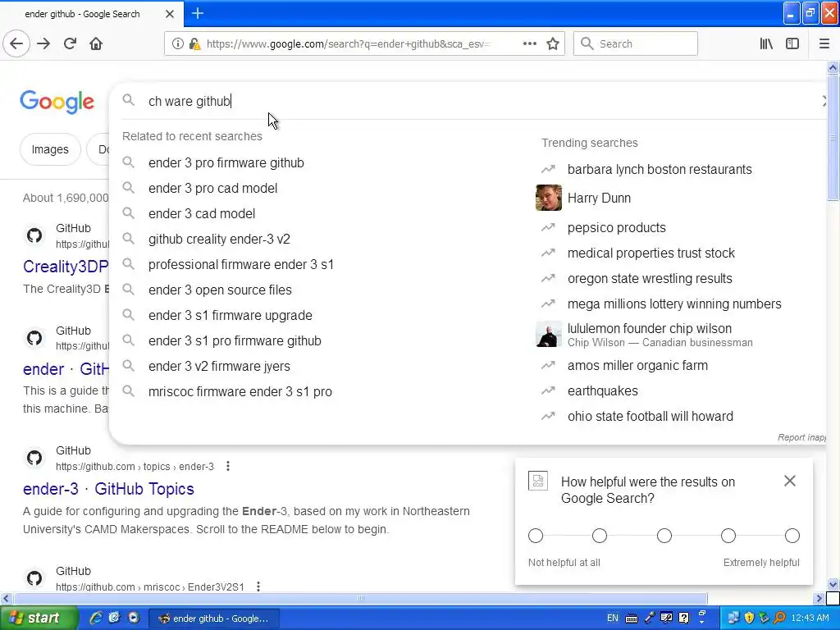Open the browser home page

click(x=96, y=44)
